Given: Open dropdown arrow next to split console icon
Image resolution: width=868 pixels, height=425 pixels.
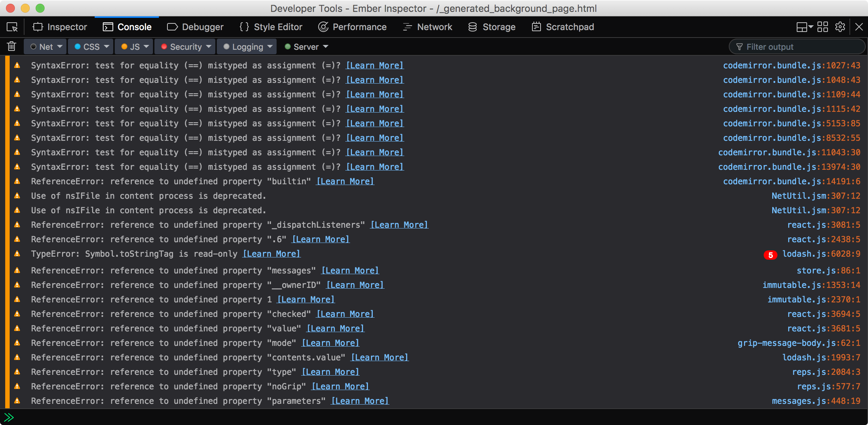Looking at the screenshot, I should pyautogui.click(x=811, y=27).
